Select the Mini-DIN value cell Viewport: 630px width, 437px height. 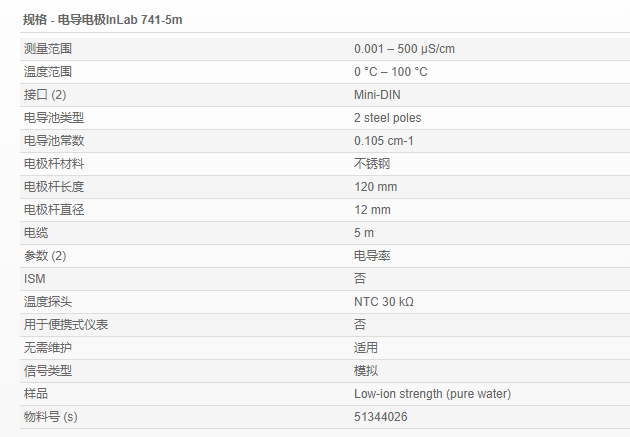click(377, 95)
